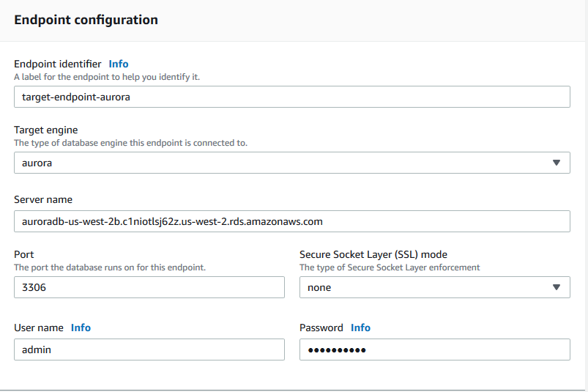Click the Server name label
This screenshot has width=588, height=392.
[43, 199]
